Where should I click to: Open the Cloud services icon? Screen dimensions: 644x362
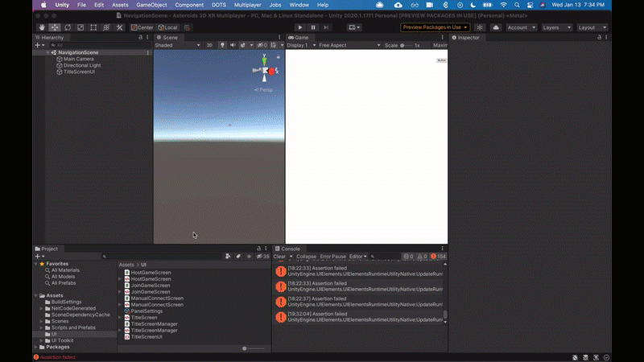[x=496, y=27]
